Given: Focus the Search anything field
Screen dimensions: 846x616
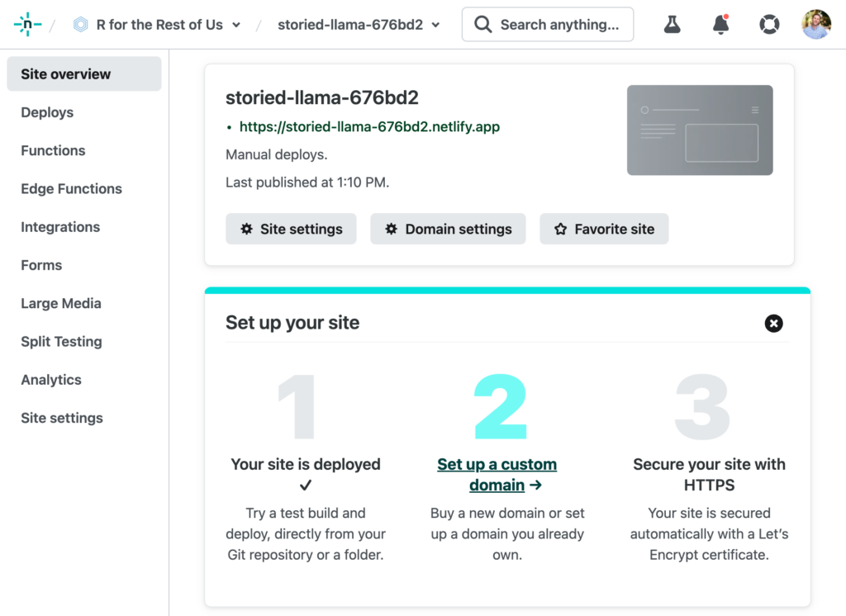Looking at the screenshot, I should pos(548,24).
